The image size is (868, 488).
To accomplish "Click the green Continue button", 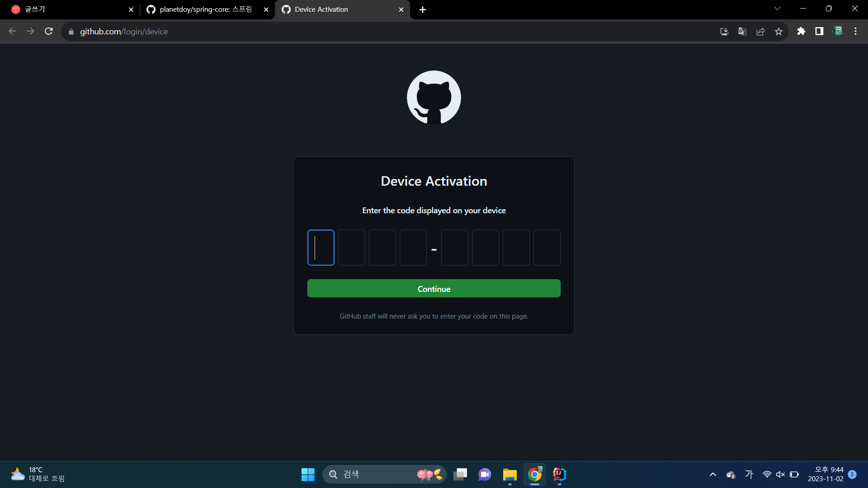I will point(434,288).
